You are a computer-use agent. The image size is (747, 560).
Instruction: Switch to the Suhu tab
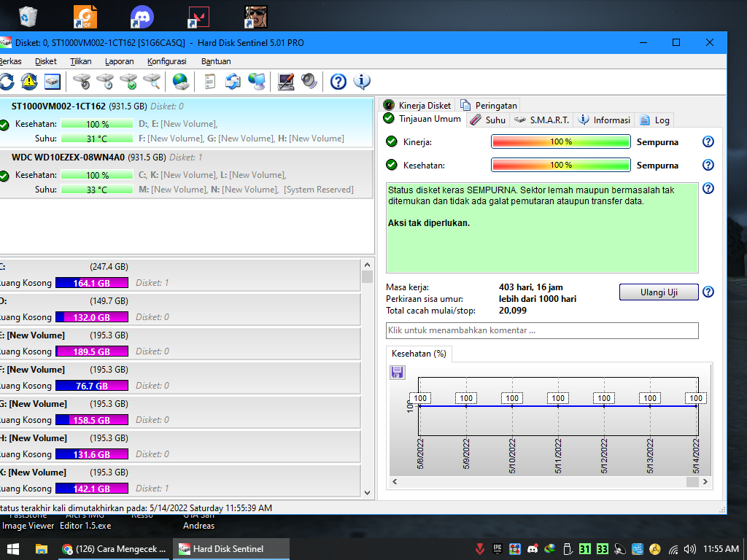(x=488, y=120)
